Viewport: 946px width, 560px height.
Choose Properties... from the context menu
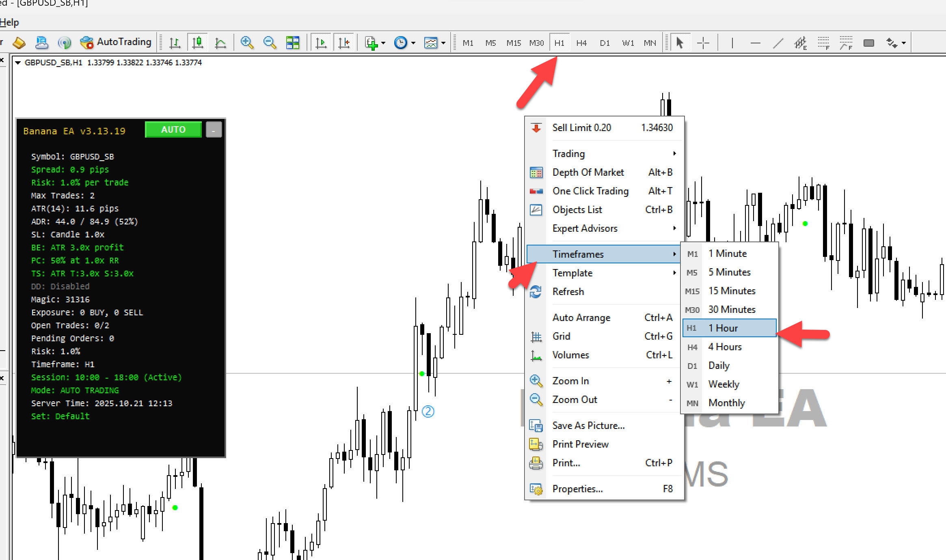(577, 489)
